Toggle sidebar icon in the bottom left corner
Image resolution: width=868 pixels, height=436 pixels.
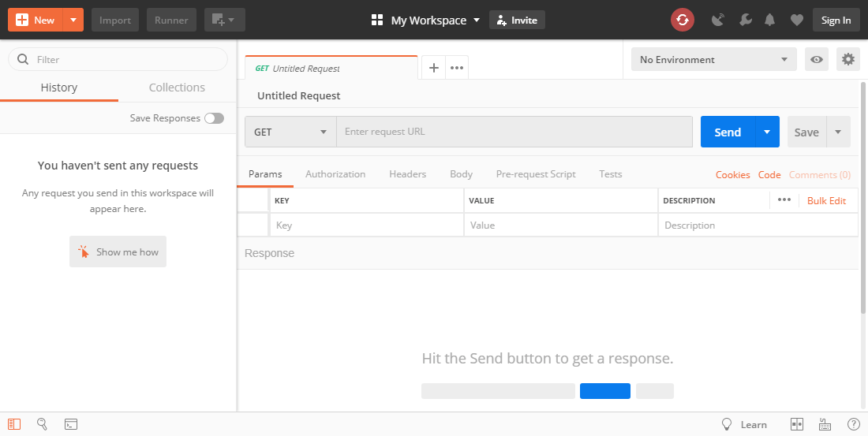(14, 424)
